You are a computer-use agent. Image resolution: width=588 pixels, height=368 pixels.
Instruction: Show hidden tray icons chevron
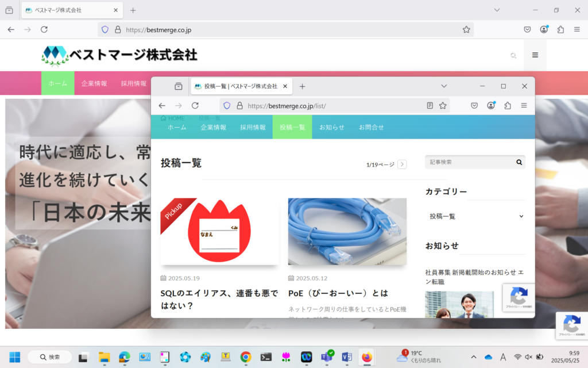click(x=474, y=357)
